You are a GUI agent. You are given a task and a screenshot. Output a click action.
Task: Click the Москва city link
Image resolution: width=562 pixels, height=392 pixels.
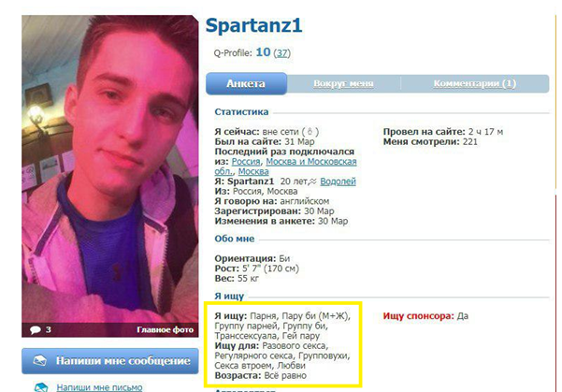click(253, 171)
